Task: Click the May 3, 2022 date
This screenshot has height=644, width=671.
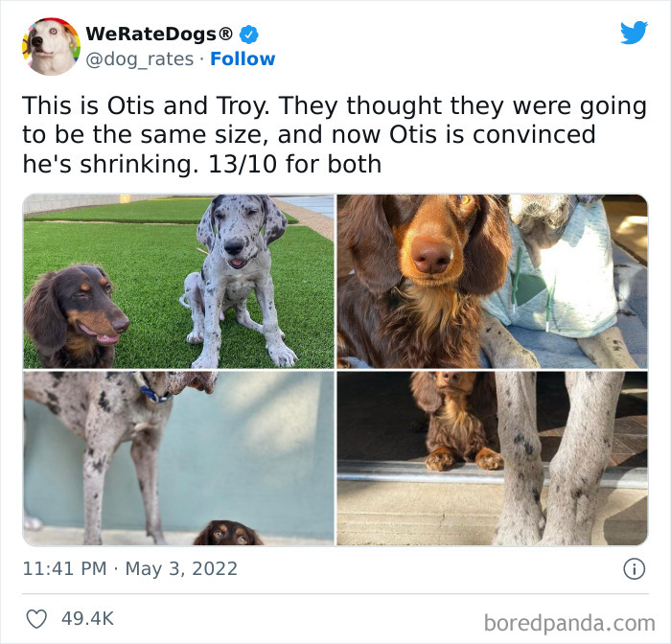Action: [181, 569]
